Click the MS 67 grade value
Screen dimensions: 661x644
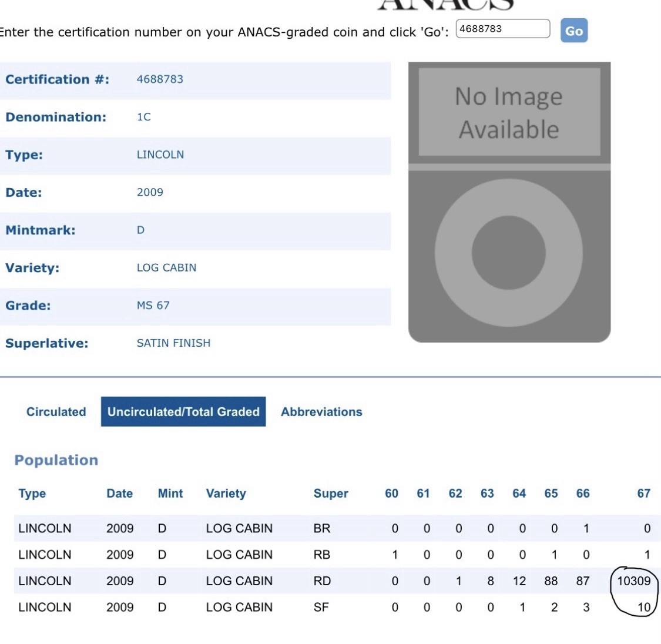point(153,306)
